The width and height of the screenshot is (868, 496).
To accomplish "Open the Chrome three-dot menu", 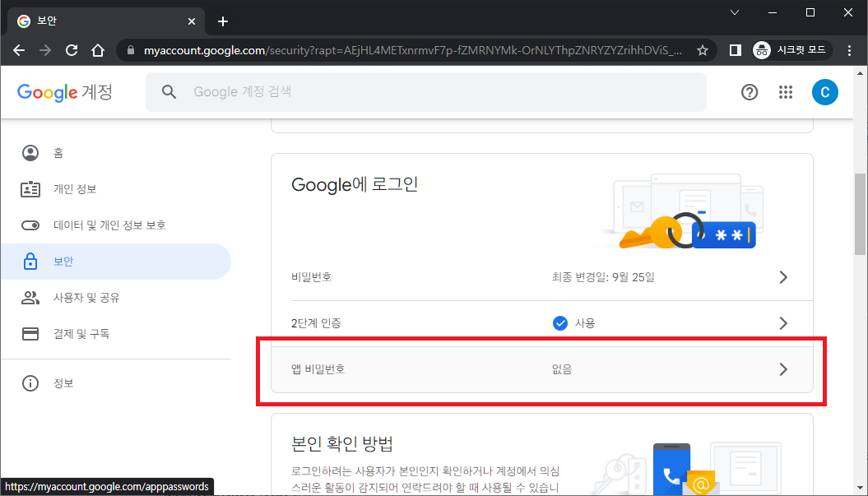I will coord(849,50).
